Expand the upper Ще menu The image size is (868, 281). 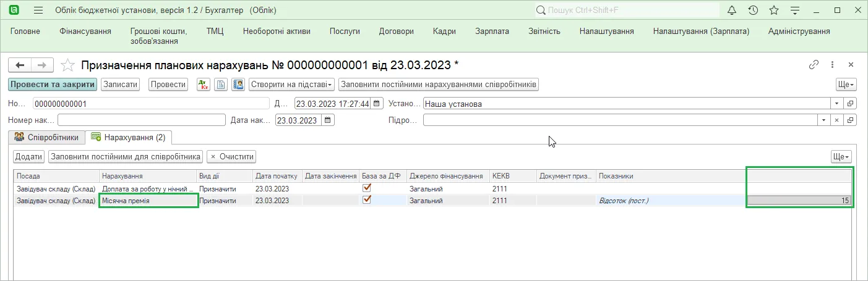tap(846, 85)
